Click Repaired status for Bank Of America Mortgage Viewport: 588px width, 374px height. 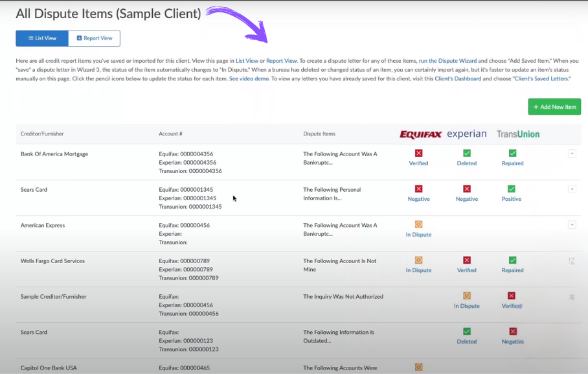point(512,163)
